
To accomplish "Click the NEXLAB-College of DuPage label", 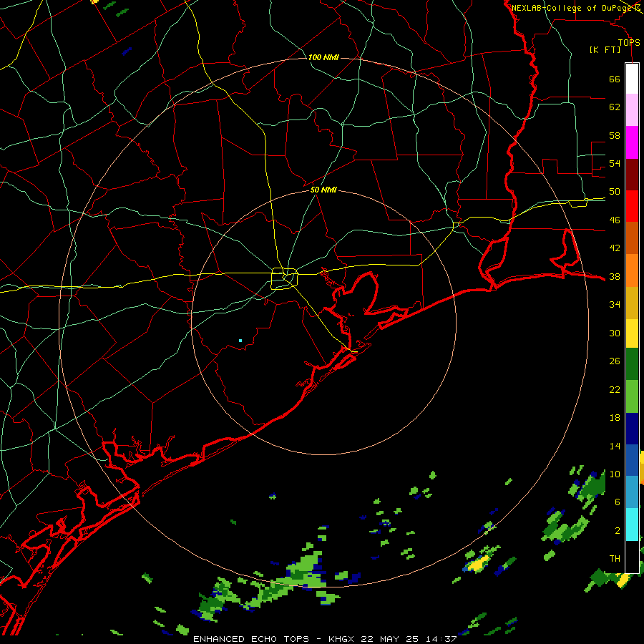I will click(x=572, y=8).
